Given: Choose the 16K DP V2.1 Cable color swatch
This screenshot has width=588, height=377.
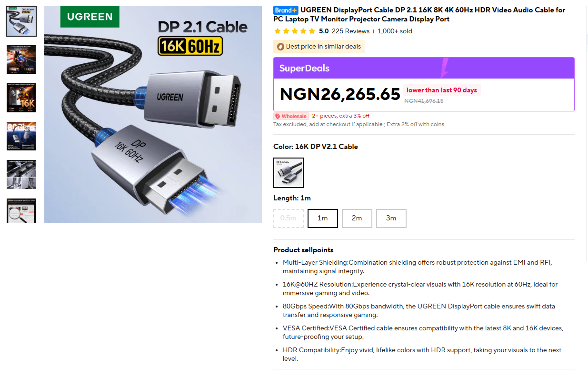Looking at the screenshot, I should pos(289,173).
